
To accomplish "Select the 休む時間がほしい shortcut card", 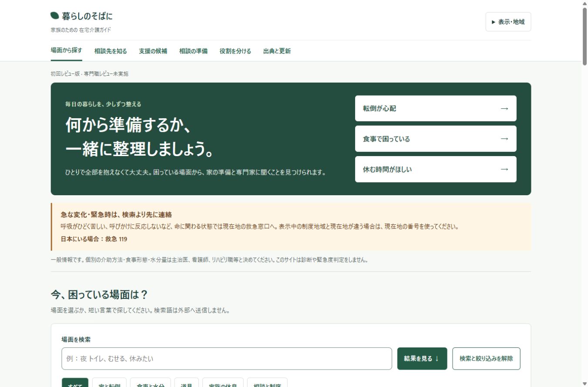I will 436,169.
